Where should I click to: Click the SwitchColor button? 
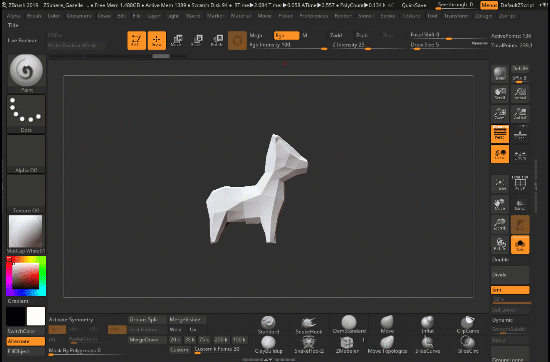26,331
